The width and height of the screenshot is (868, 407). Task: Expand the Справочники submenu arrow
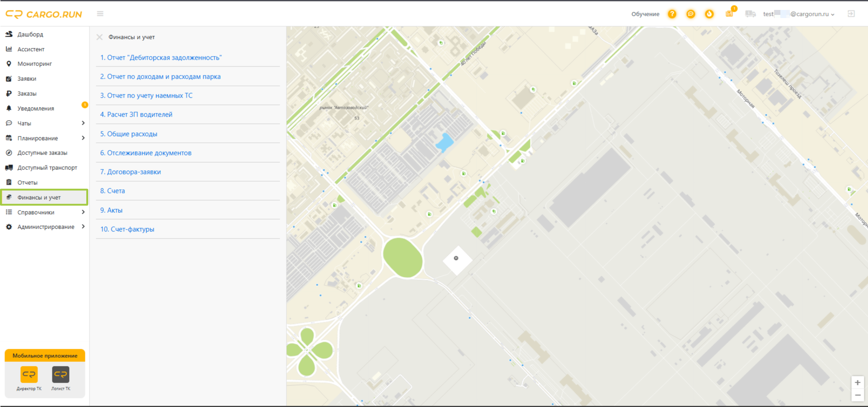tap(83, 212)
